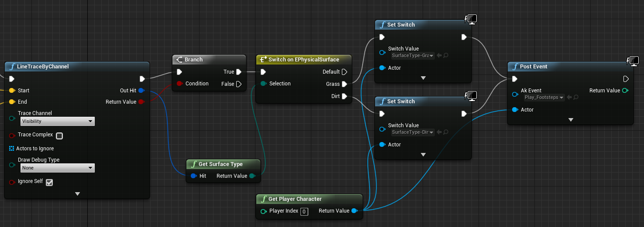644x227 pixels.
Task: Open the Draw Debug Type None dropdown
Action: (x=57, y=168)
